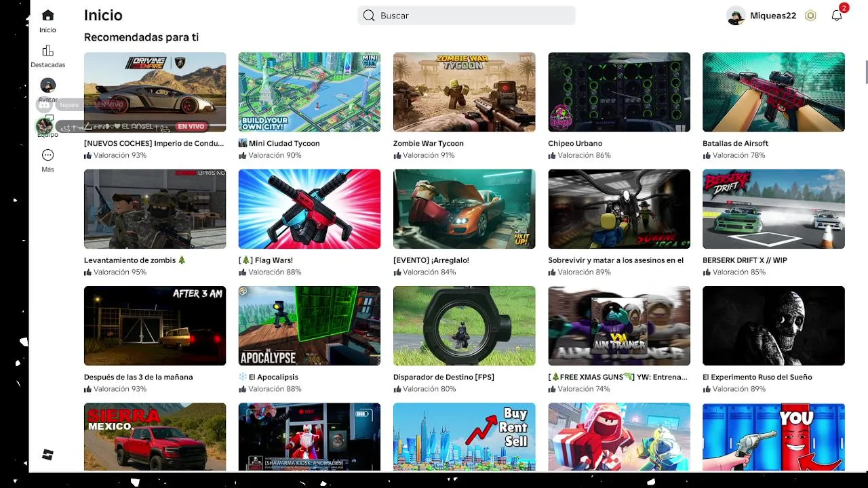Click thumbs-up icon under Chipeo Urbano
Screen dimensions: 868x488
click(x=552, y=155)
